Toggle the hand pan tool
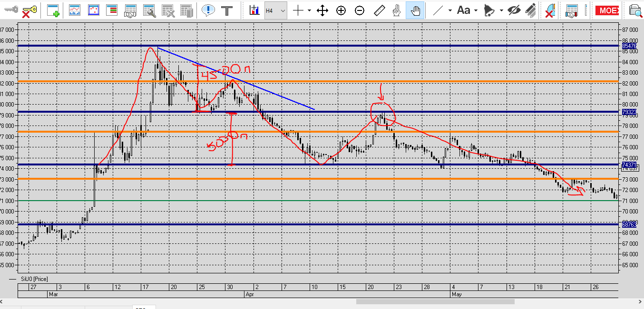644x309 pixels. point(415,10)
